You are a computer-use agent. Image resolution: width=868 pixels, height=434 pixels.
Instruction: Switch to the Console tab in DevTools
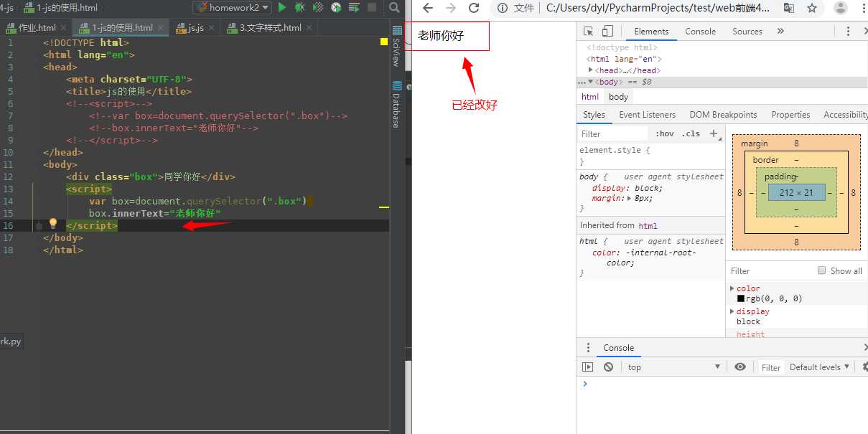tap(700, 31)
